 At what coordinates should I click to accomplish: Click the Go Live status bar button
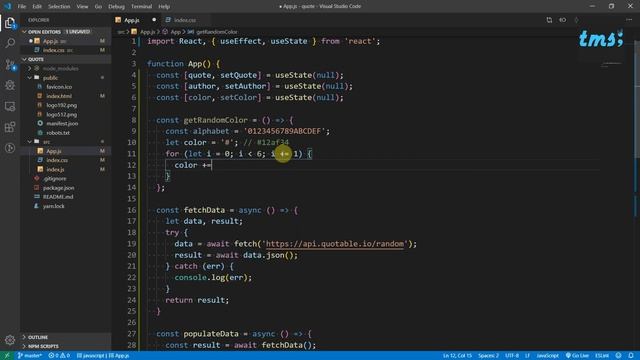pos(577,356)
